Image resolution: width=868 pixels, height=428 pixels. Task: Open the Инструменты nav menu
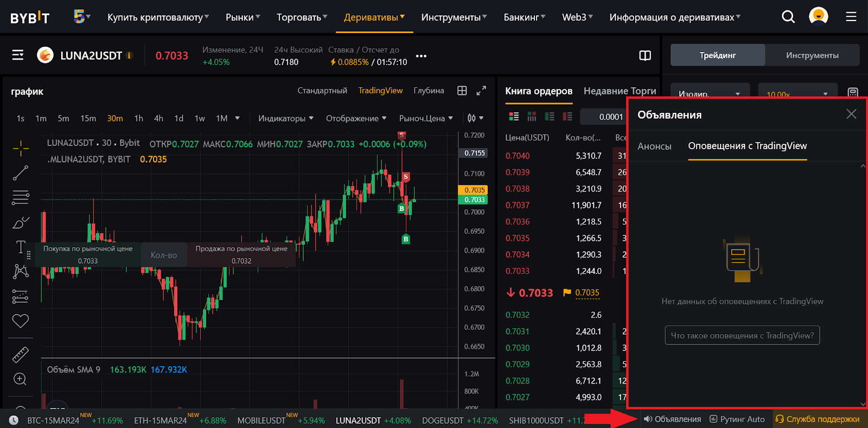click(454, 17)
